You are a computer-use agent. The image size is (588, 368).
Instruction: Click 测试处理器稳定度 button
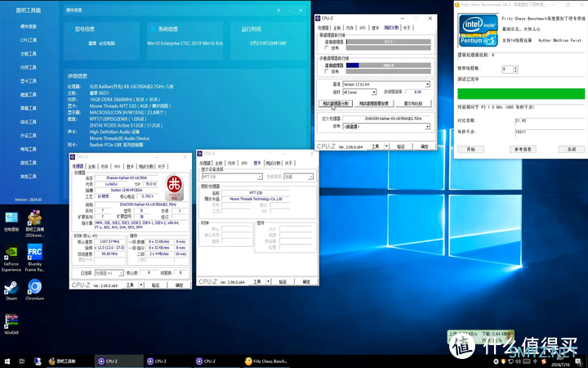click(x=373, y=103)
